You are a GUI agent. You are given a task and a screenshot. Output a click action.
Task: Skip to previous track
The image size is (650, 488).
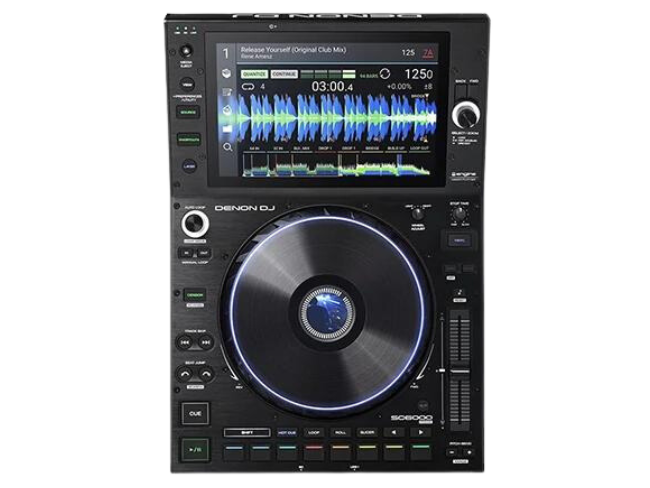(185, 342)
